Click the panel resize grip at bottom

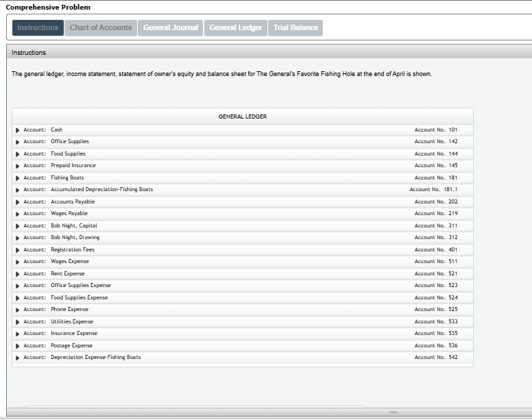[394, 412]
